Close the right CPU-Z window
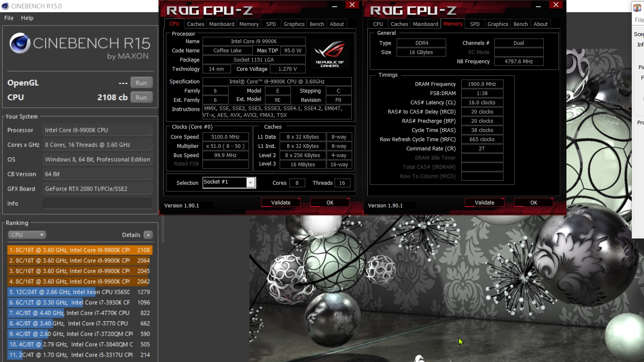 click(556, 5)
